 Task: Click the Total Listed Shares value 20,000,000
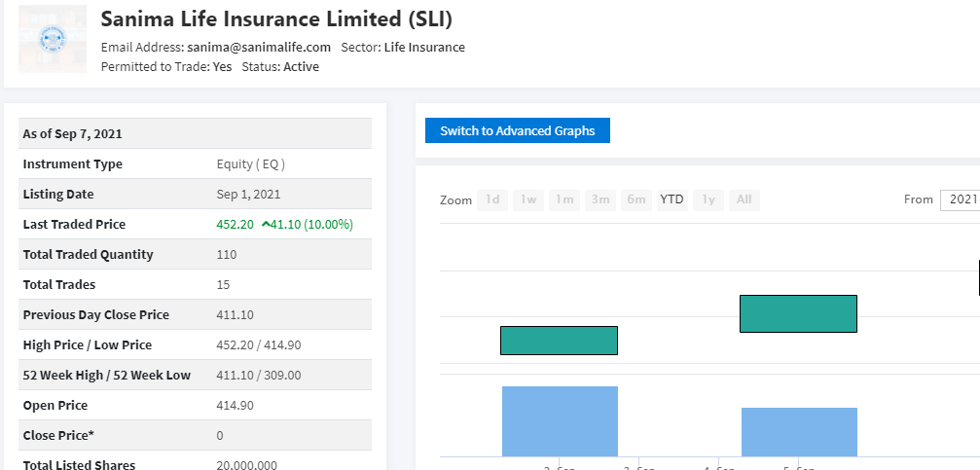click(x=247, y=465)
